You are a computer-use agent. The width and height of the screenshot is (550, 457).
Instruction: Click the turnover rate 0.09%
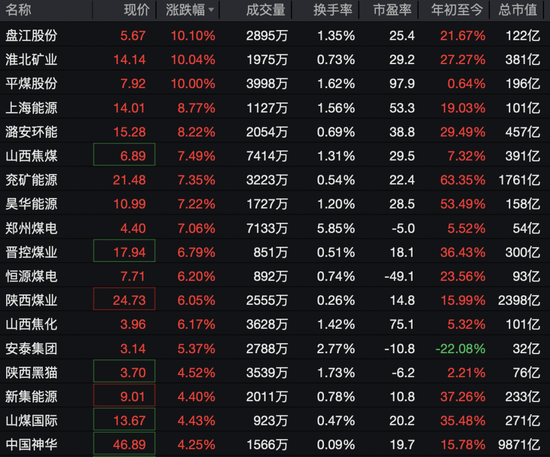[336, 445]
